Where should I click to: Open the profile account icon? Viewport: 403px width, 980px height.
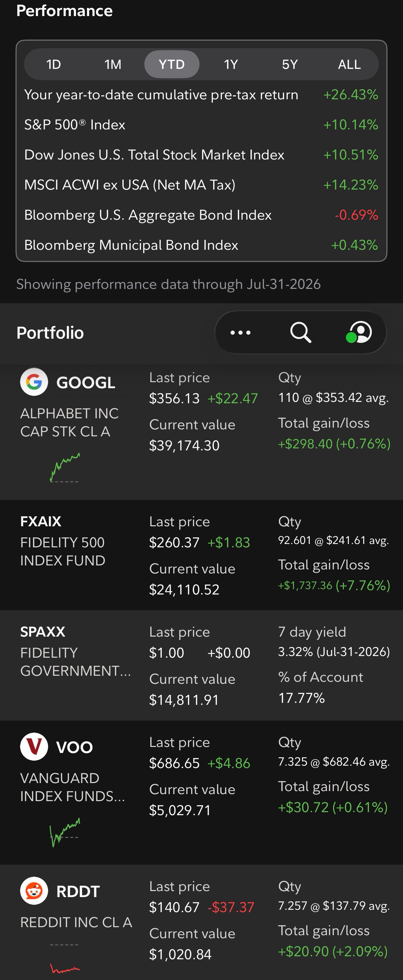click(359, 332)
